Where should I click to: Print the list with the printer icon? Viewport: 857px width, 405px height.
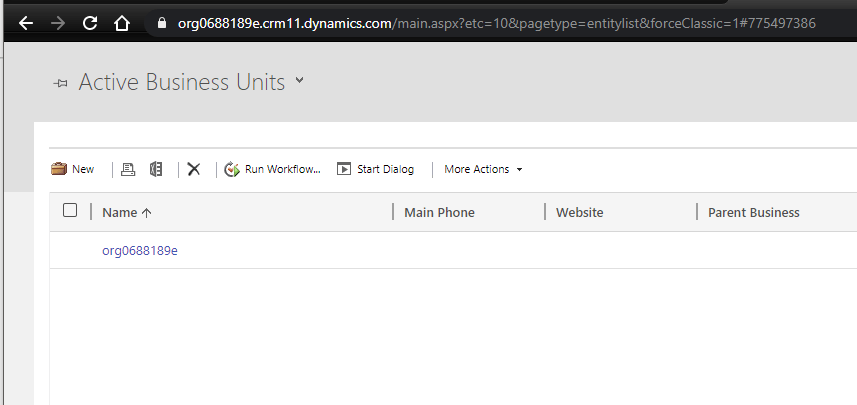pyautogui.click(x=128, y=169)
